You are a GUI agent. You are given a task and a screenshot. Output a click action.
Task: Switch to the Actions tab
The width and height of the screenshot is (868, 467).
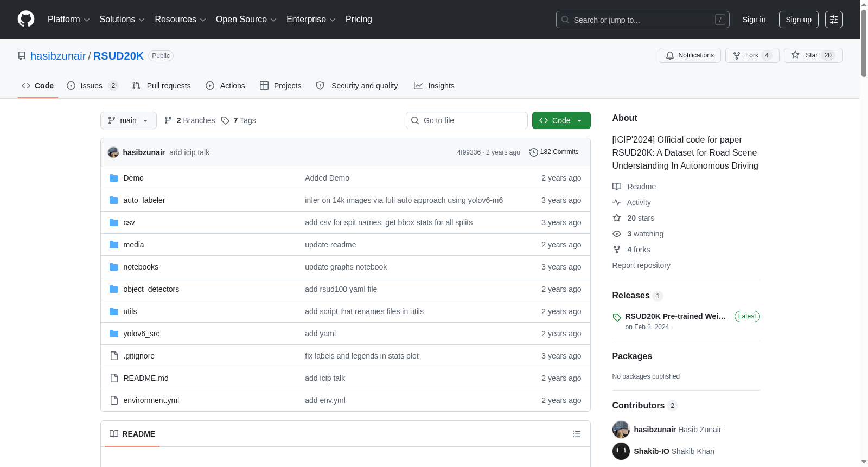click(226, 86)
